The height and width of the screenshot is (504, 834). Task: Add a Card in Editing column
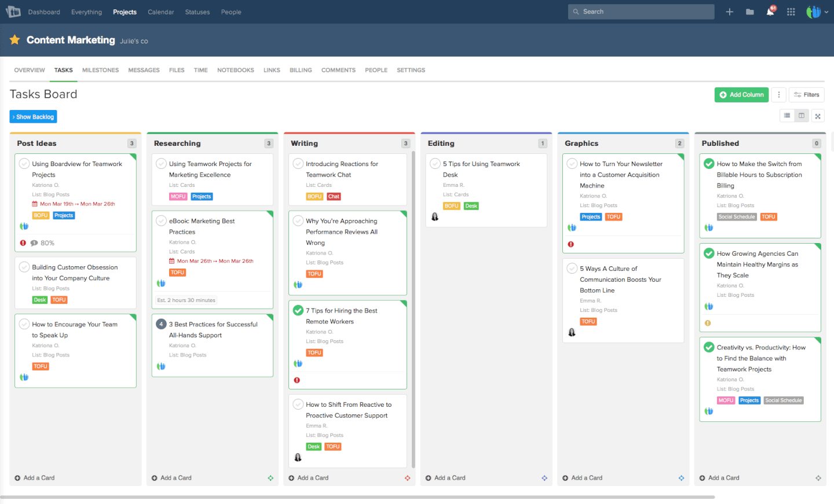pos(445,478)
